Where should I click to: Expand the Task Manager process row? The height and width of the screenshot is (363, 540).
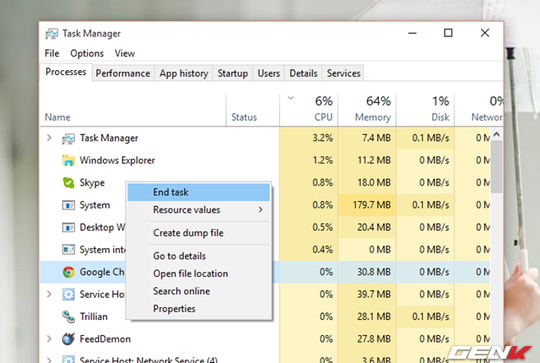[49, 138]
